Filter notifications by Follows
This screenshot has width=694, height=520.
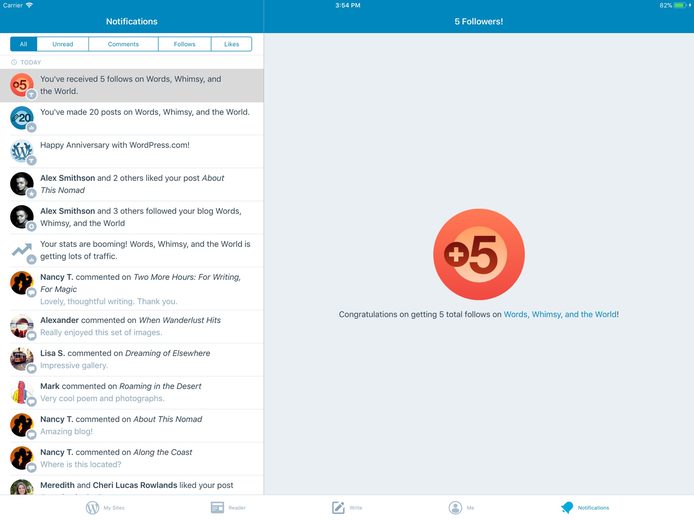tap(185, 44)
